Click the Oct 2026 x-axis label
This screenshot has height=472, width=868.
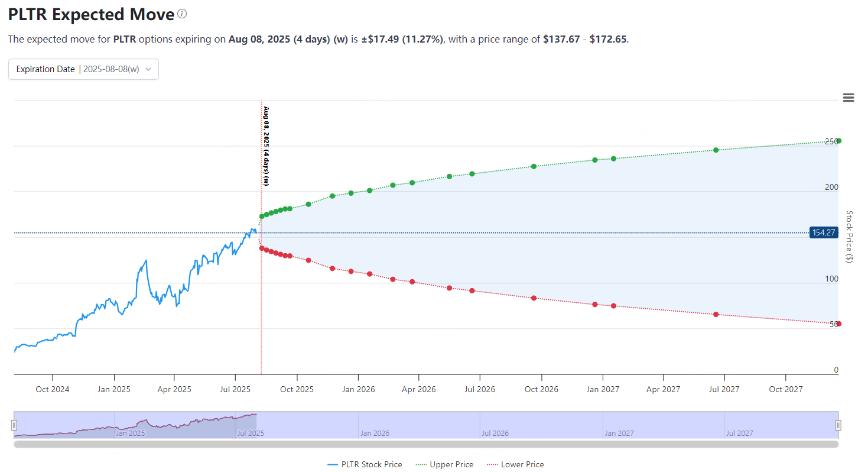541,389
